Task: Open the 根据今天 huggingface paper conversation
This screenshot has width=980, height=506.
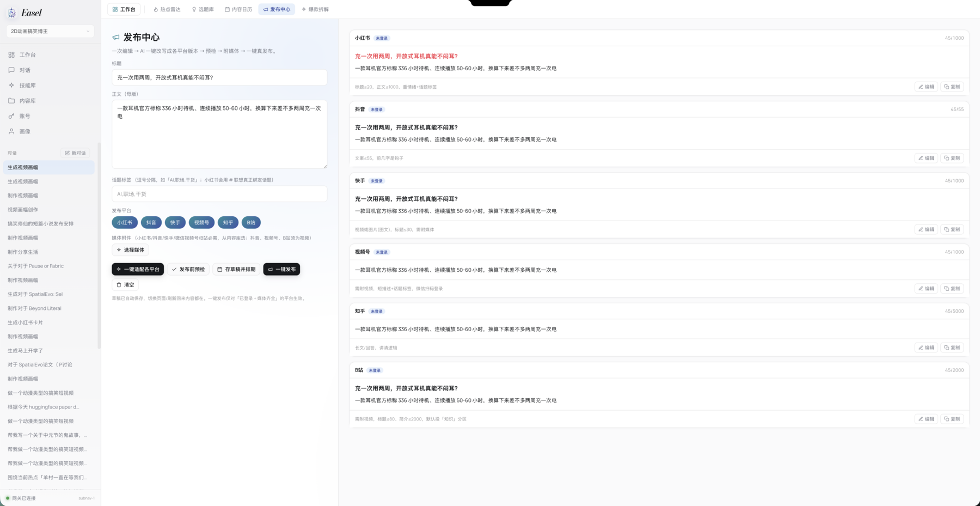Action: coord(49,407)
